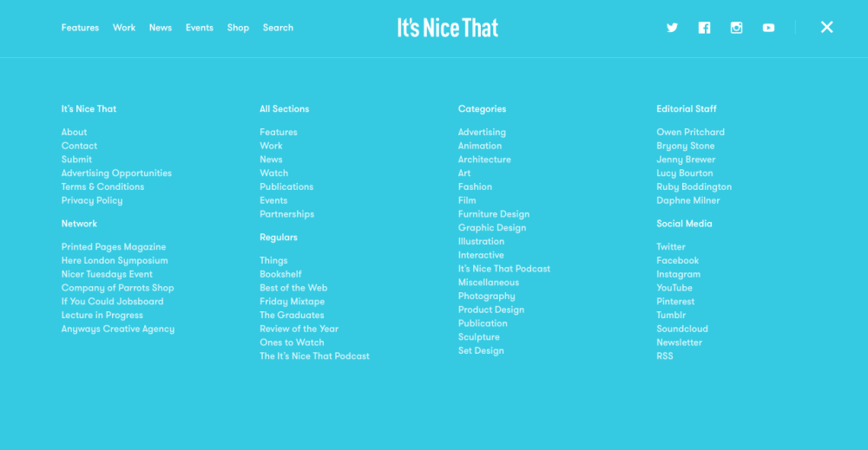Select the Advertising category
Viewport: 868px width, 450px height.
tap(482, 132)
